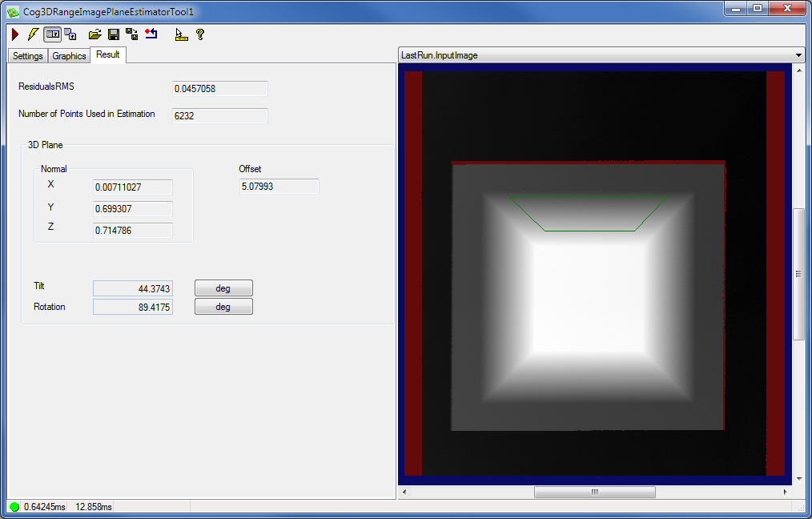Toggle degree units for Rotation value
Viewport: 812px width, 519px height.
point(223,306)
